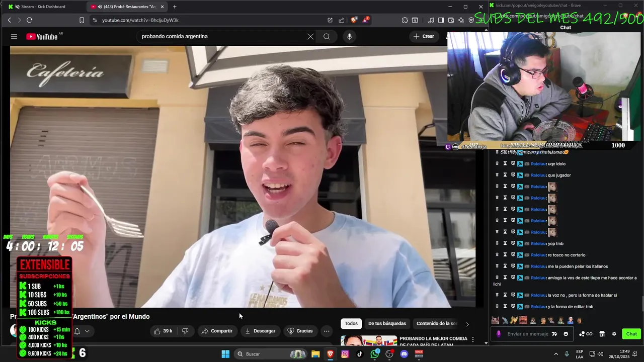Open volume control in system tray
Image resolution: width=644 pixels, height=362 pixels.
tap(600, 354)
